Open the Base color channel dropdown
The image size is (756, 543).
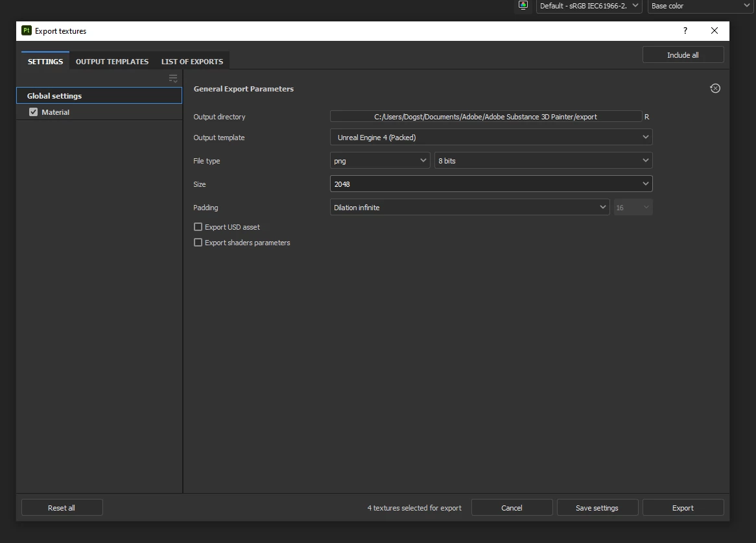click(x=700, y=6)
